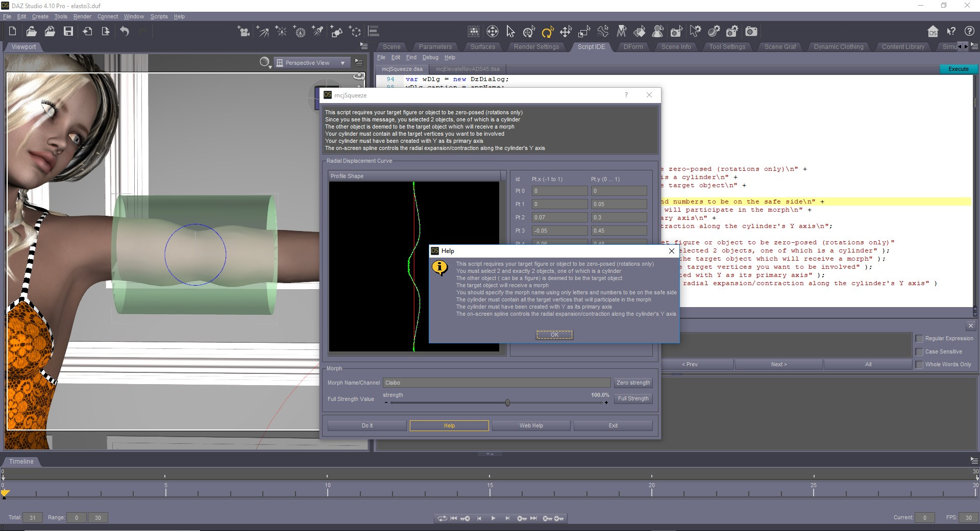Click the Save scene floppy disk icon
The width and height of the screenshot is (980, 531).
(68, 32)
